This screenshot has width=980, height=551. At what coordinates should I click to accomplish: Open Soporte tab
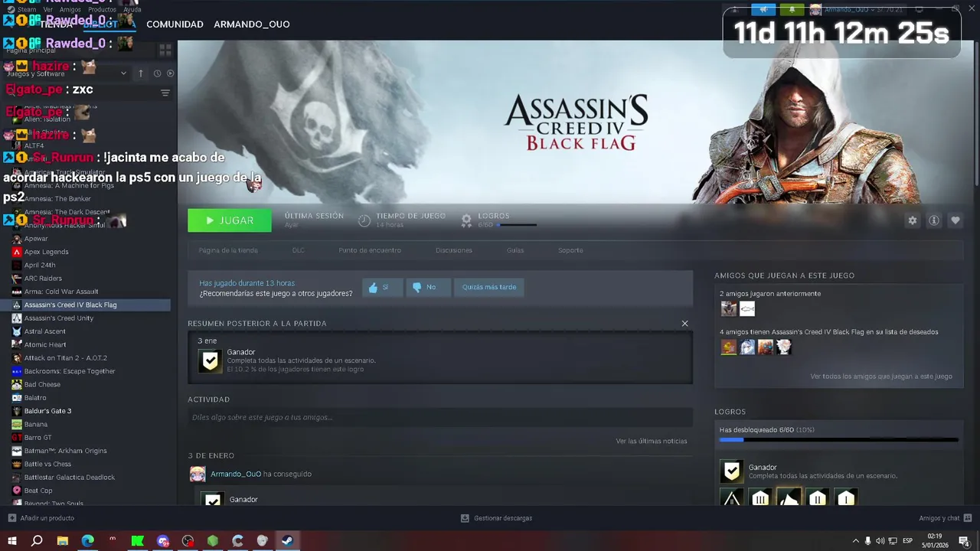click(570, 250)
